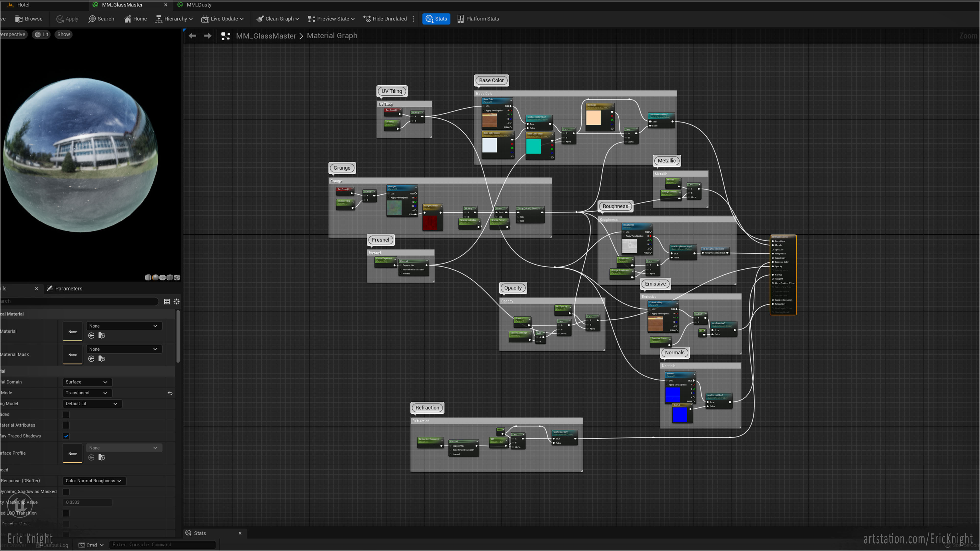
Task: Select the MM_GlassMaster tab
Action: 122,5
